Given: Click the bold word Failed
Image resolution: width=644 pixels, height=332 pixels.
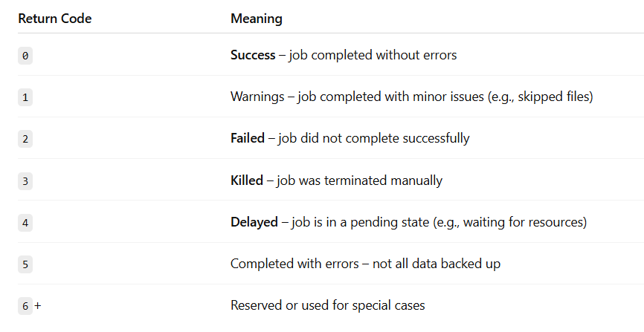Looking at the screenshot, I should pos(247,138).
